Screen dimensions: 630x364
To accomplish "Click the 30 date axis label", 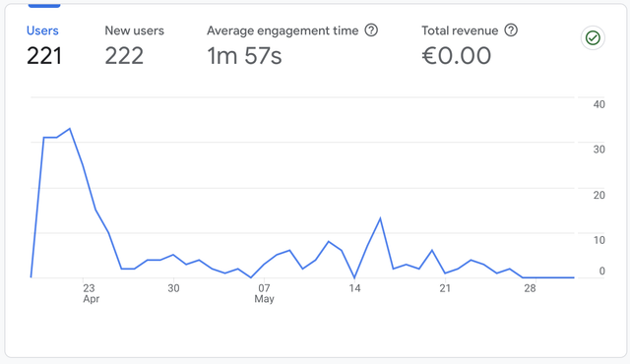I will 173,288.
